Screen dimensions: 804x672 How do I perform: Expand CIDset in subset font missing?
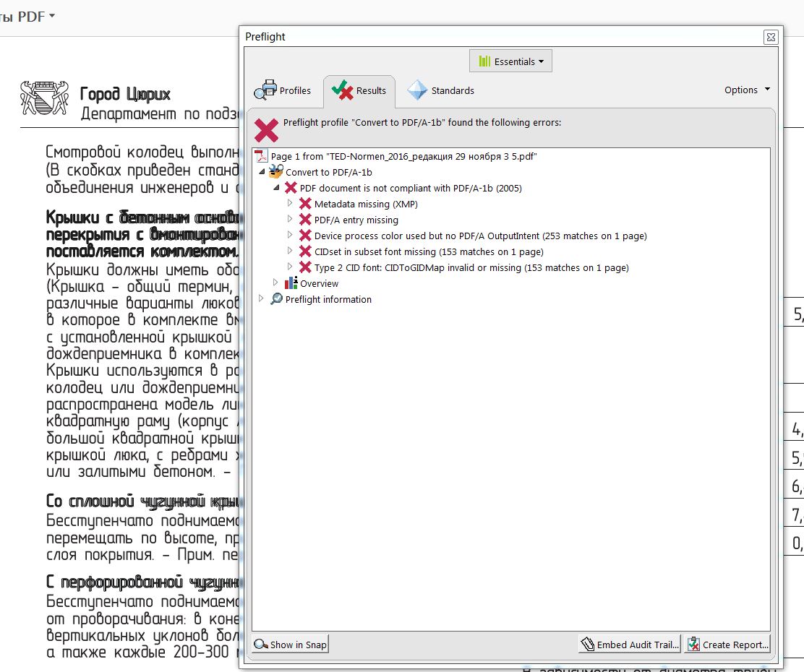290,251
